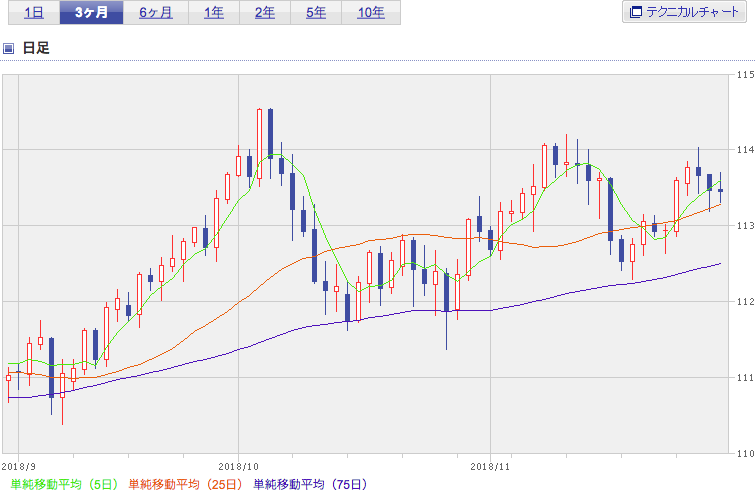Click the 112 price axis label
This screenshot has width=755, height=493.
click(745, 301)
